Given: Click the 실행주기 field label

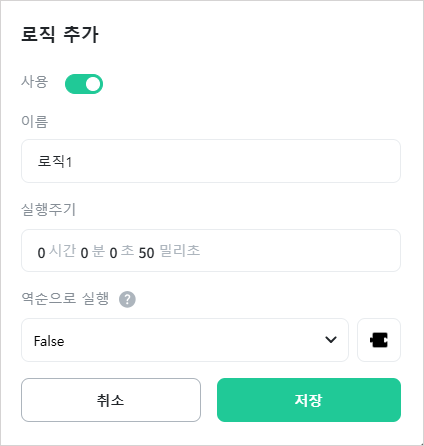Looking at the screenshot, I should (x=49, y=210).
